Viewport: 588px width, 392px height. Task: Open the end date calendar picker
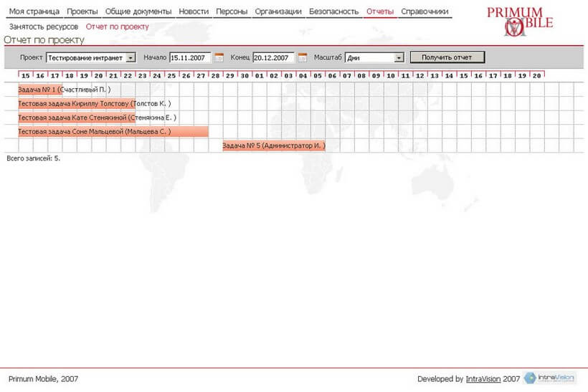(x=303, y=57)
